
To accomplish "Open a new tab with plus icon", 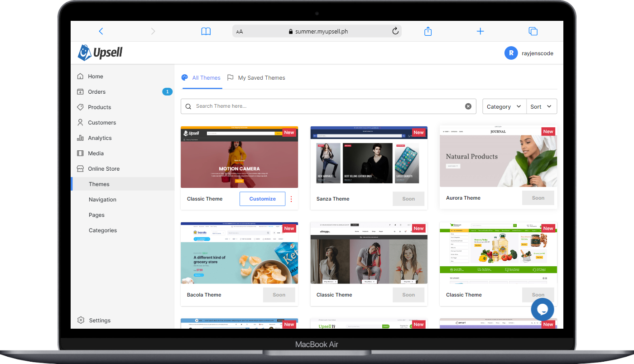I will (480, 31).
